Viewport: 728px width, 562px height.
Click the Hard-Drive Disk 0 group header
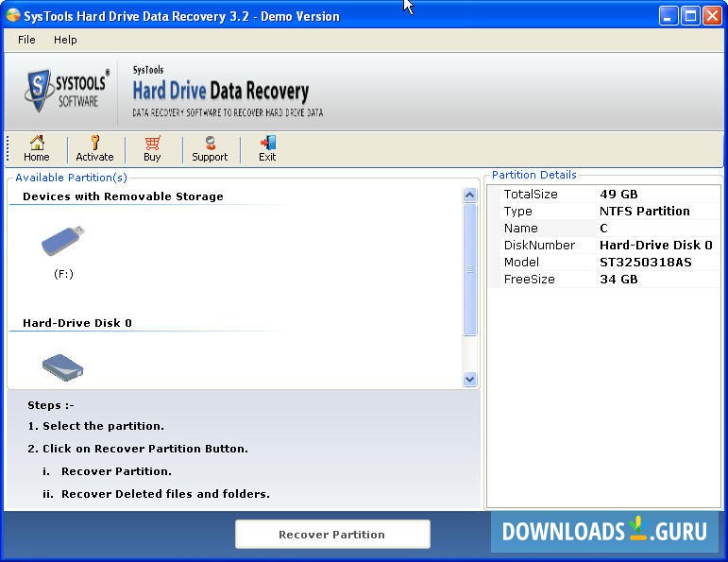point(77,323)
